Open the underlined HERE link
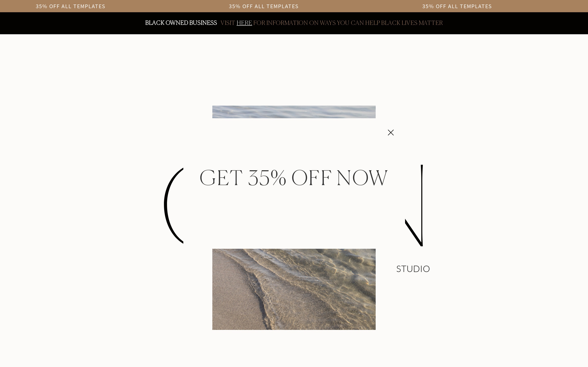 (244, 23)
